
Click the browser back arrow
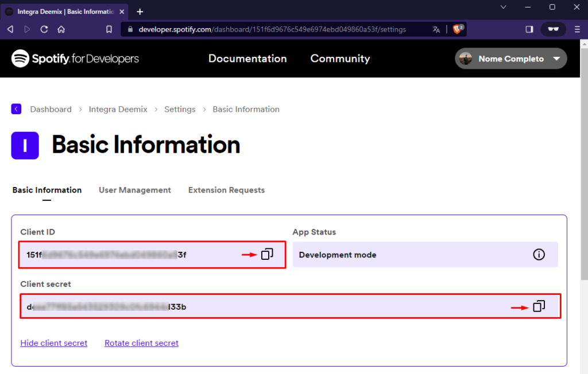coord(10,29)
